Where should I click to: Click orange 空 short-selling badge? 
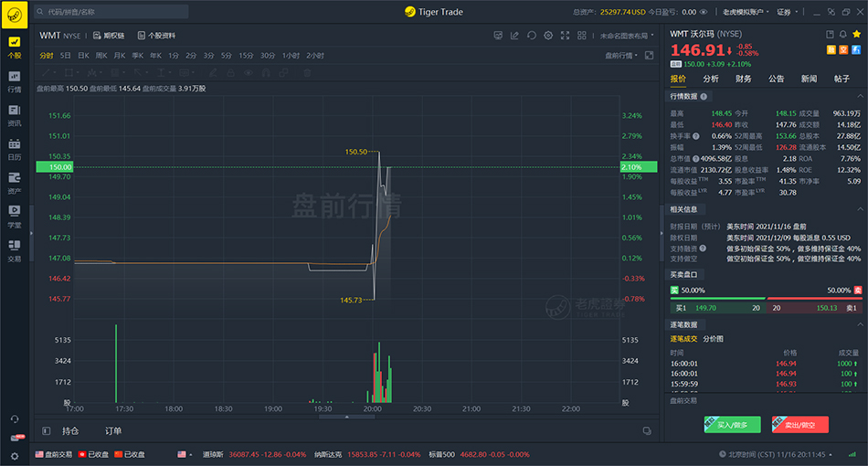click(x=843, y=50)
